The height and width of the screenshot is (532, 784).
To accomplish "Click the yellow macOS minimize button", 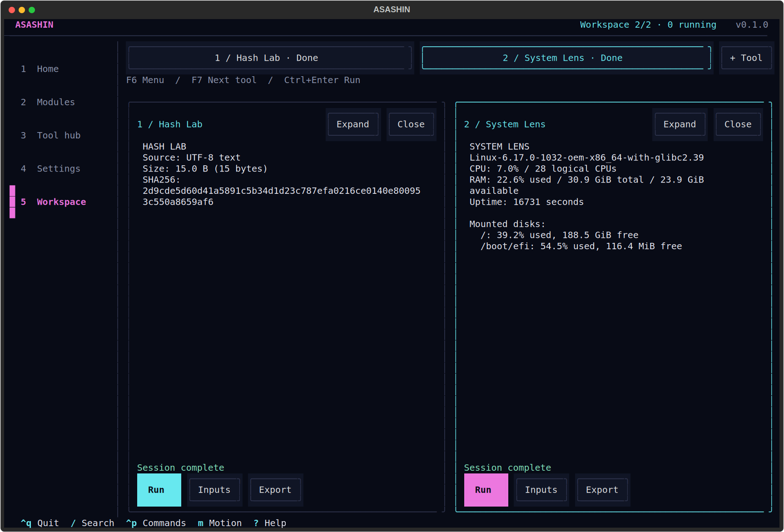I will tap(22, 10).
